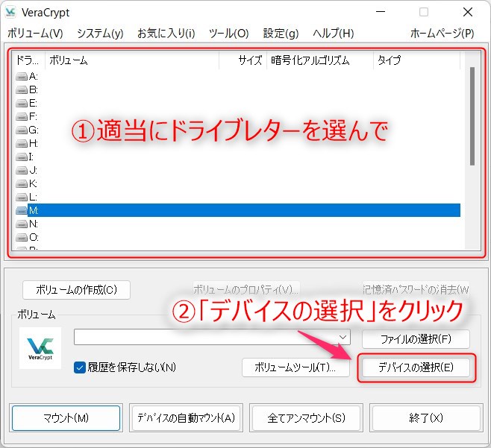Click the drive icon for J:
The width and height of the screenshot is (491, 448).
coord(22,170)
